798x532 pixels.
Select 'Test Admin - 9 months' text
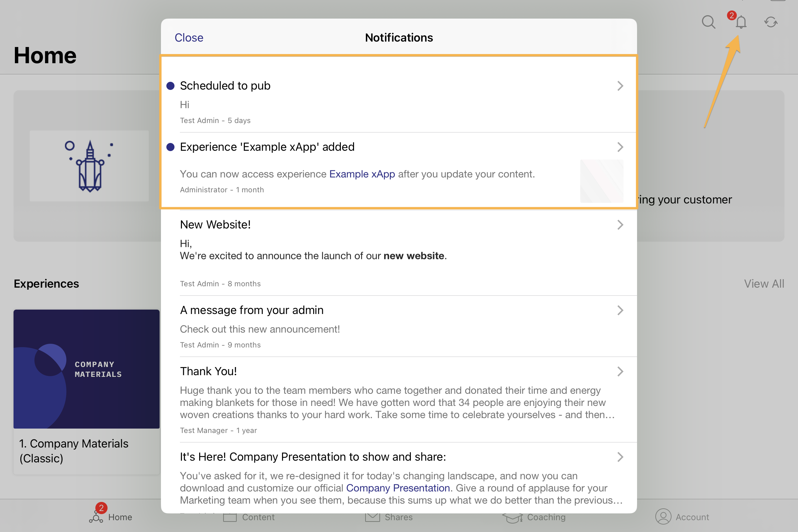pyautogui.click(x=220, y=345)
